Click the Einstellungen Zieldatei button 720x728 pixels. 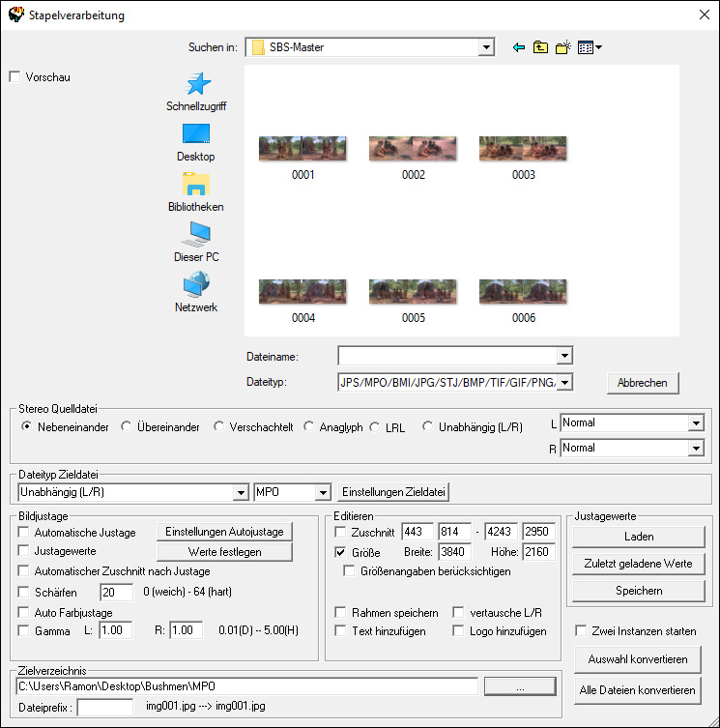point(394,492)
